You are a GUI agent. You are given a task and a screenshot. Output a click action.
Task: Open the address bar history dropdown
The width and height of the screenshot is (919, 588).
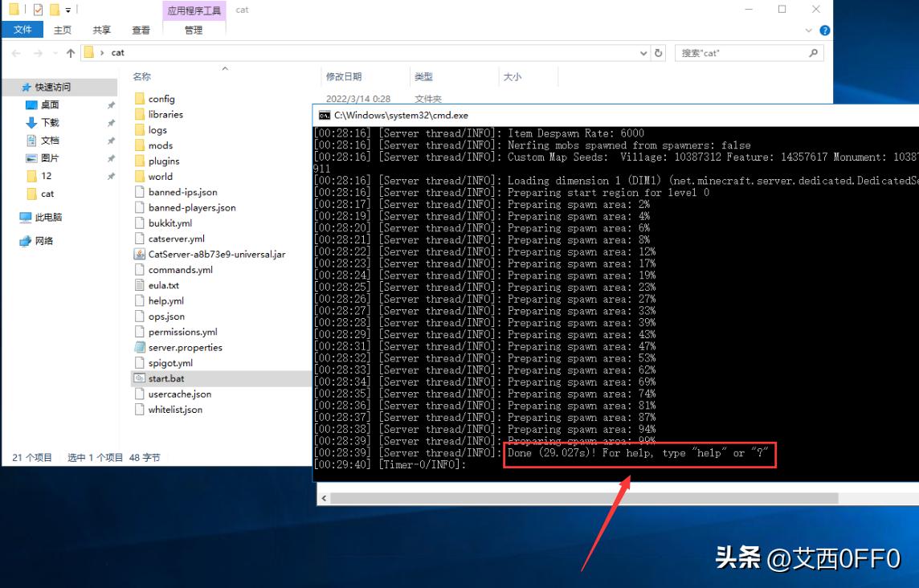click(643, 52)
